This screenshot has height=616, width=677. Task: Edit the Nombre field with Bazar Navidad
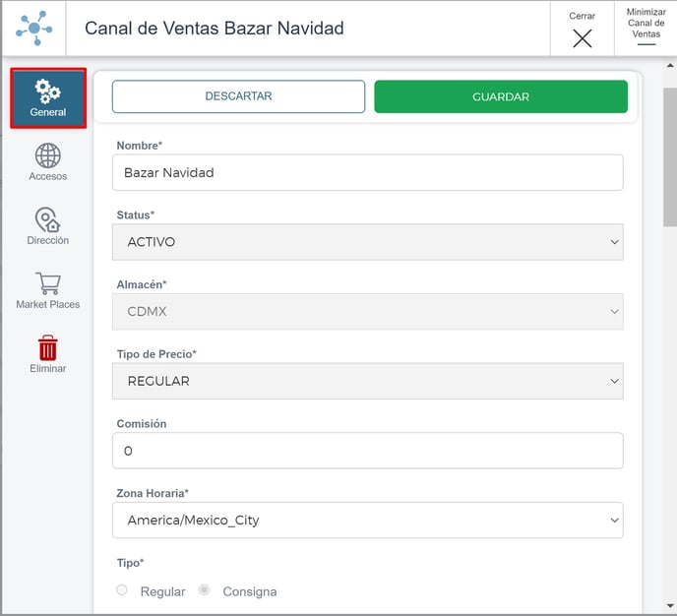point(367,172)
